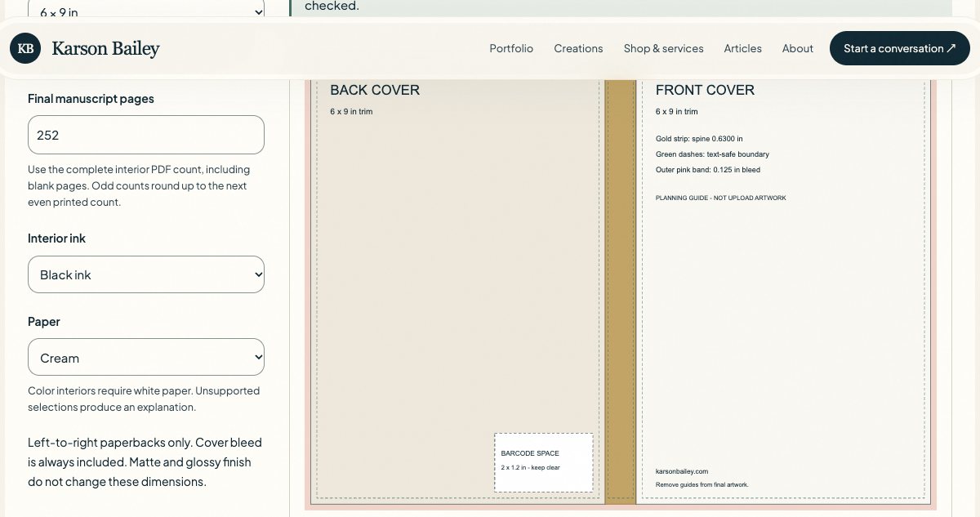Screen dimensions: 980x517
Task: Click 'Use the complete interior PDF count' help text
Action: point(139,185)
